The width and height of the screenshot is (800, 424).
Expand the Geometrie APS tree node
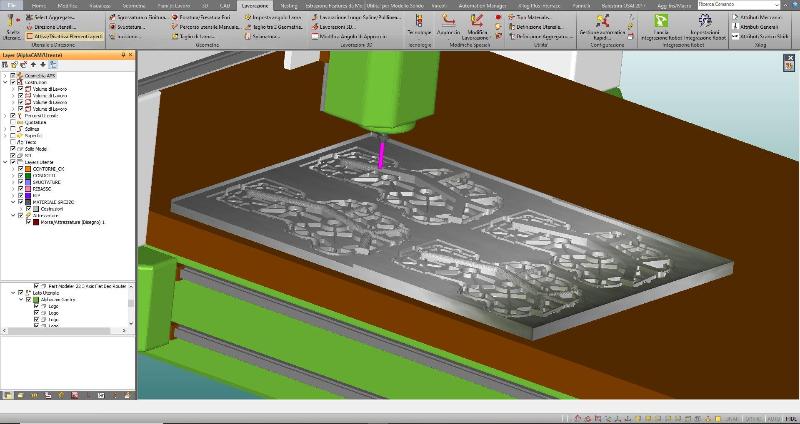[6, 76]
